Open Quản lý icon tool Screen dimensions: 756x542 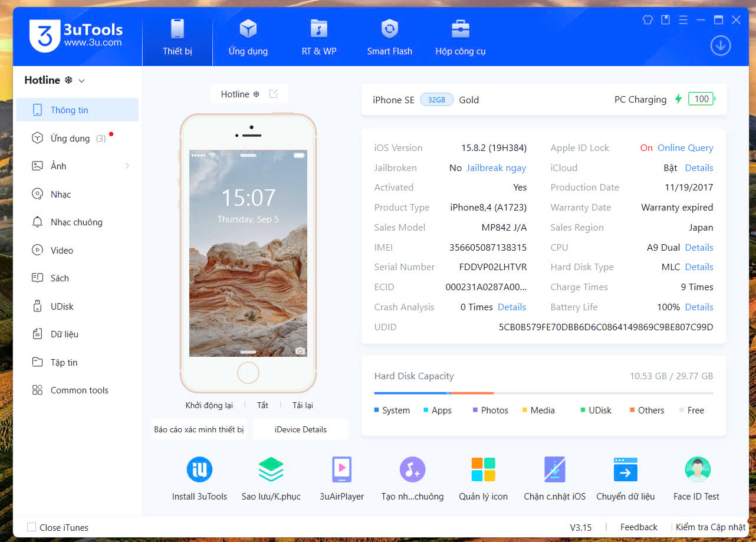(484, 470)
